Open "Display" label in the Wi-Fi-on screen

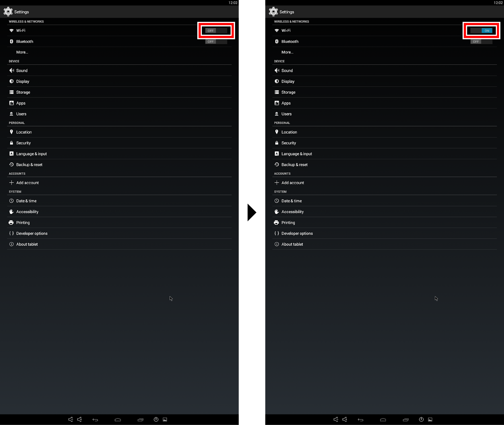288,81
